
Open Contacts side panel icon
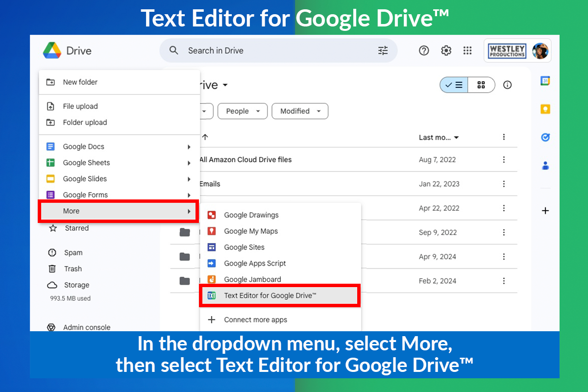tap(545, 166)
